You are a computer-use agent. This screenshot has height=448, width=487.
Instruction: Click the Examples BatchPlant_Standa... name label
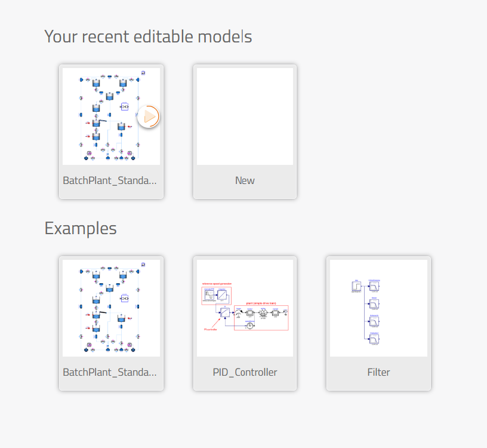point(110,372)
